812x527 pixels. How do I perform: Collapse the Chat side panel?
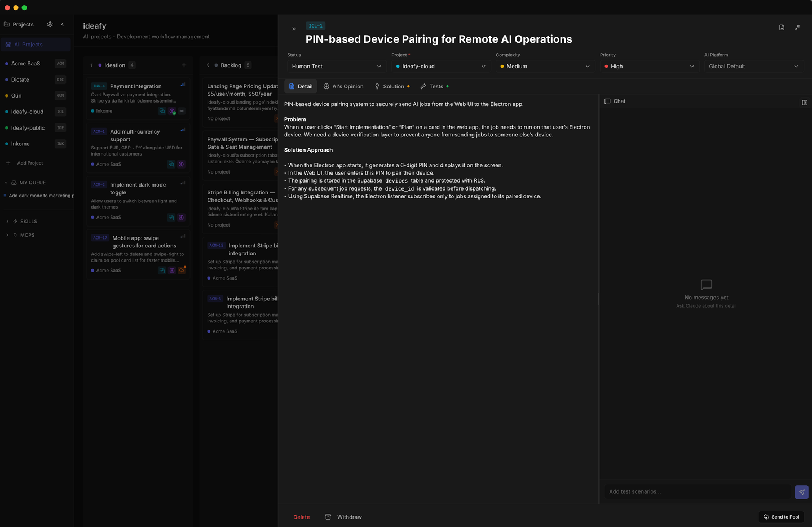coord(805,103)
